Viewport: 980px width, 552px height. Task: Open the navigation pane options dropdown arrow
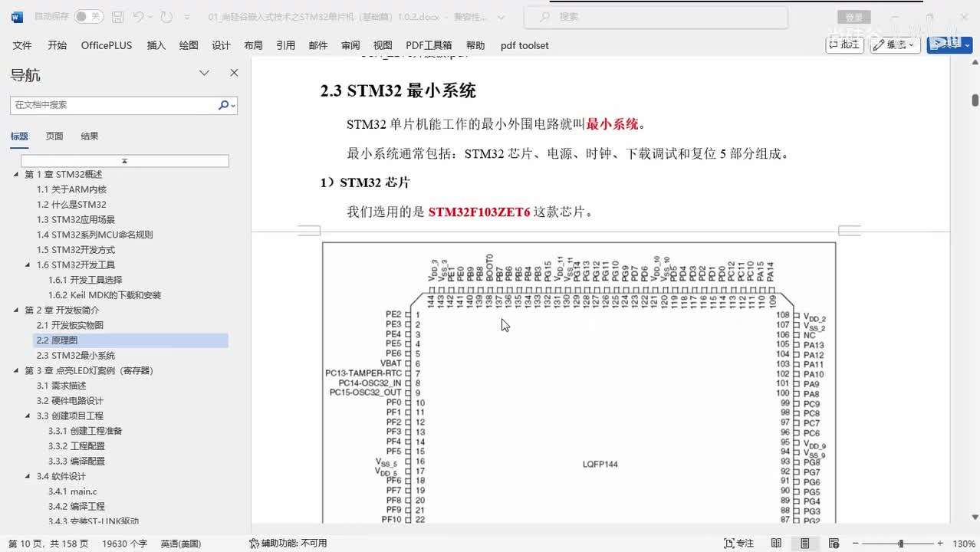(x=204, y=73)
